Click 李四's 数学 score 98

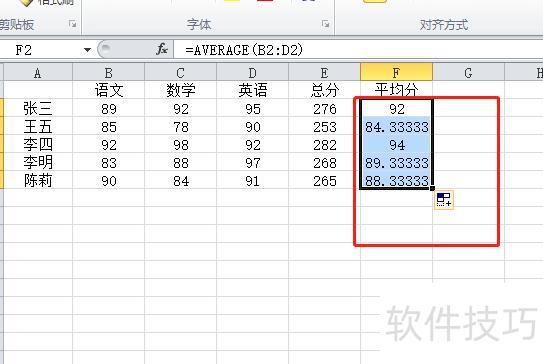[180, 145]
